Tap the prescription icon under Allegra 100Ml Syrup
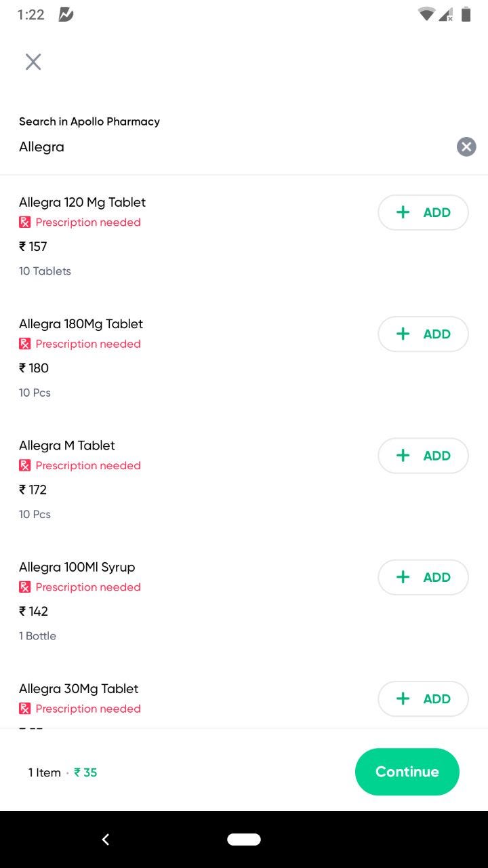Image resolution: width=488 pixels, height=868 pixels. [25, 587]
